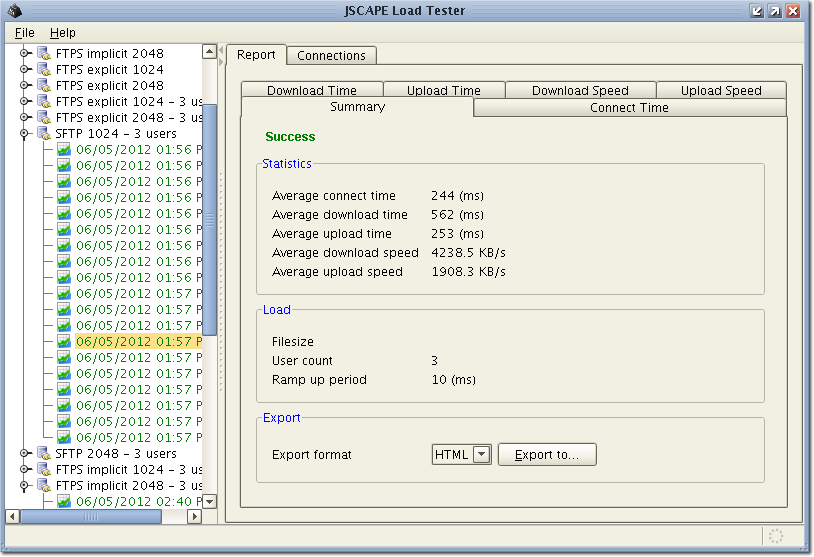Collapse the SFTP 1024 - 3 users node

click(24, 134)
